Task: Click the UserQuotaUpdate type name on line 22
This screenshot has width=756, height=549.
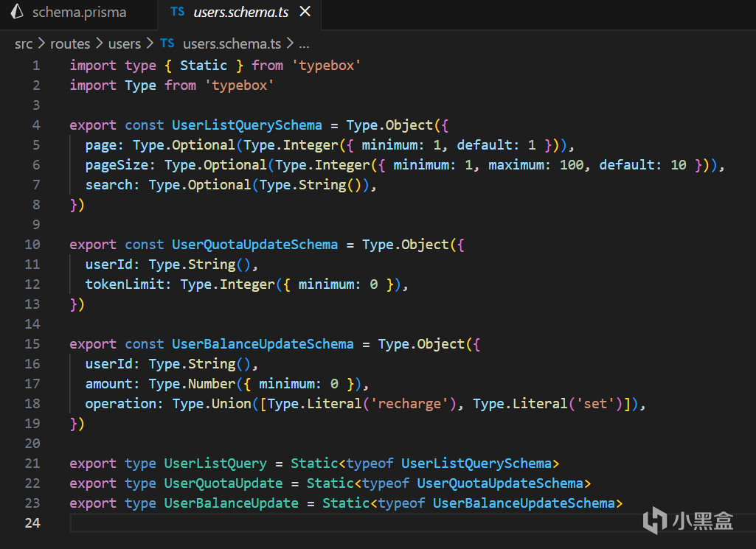Action: [223, 483]
